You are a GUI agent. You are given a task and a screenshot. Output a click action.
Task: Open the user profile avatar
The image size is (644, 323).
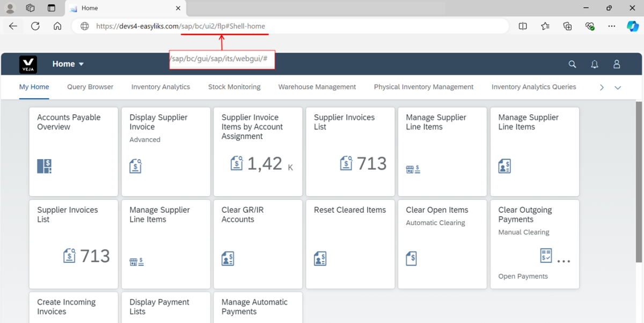(x=616, y=63)
